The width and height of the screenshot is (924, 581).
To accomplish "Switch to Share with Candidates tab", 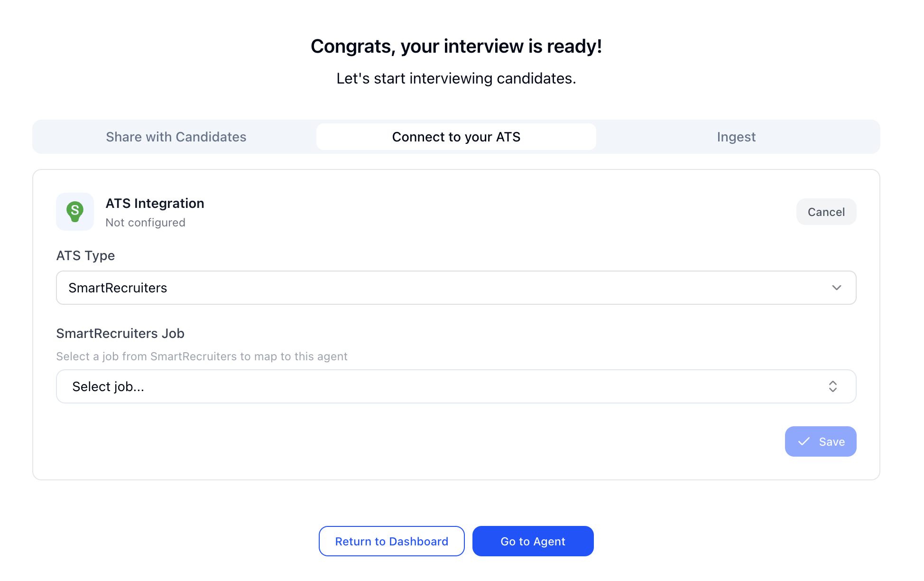I will 176,137.
